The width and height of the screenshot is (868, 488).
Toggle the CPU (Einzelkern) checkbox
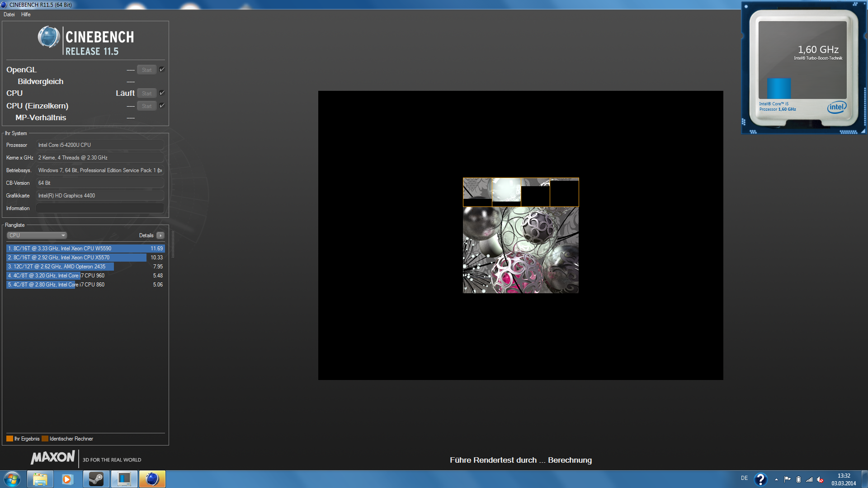coord(162,106)
